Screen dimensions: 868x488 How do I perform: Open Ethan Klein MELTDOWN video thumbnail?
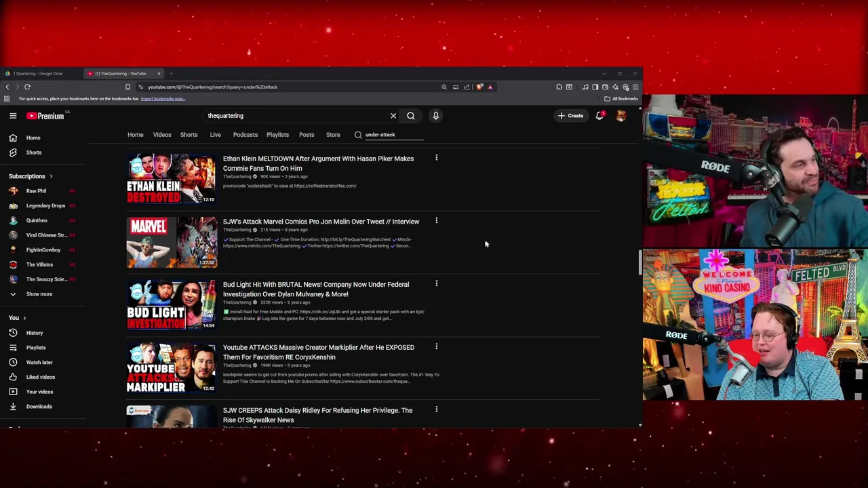point(172,179)
